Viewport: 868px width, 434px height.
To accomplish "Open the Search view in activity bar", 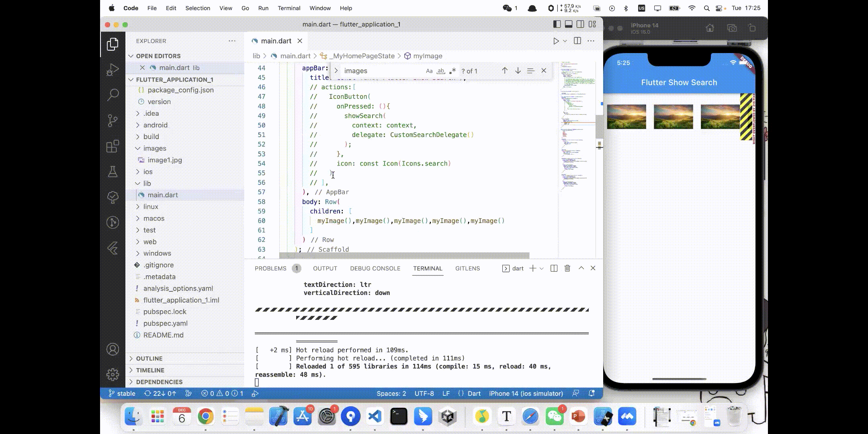I will 113,95.
